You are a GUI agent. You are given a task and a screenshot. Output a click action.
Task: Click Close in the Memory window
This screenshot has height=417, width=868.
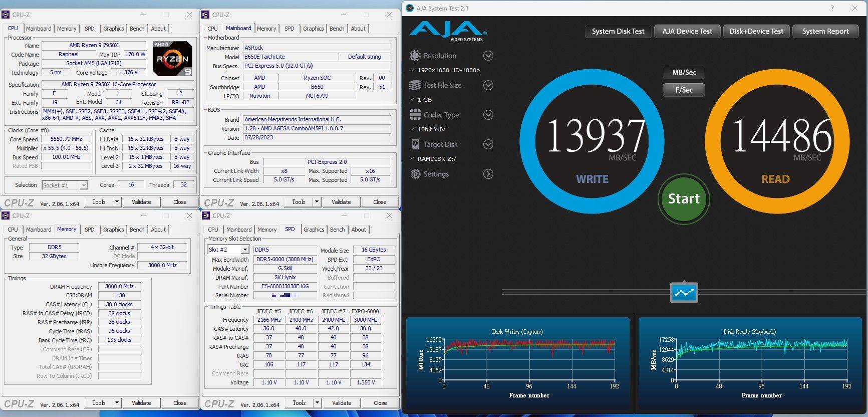(x=180, y=403)
